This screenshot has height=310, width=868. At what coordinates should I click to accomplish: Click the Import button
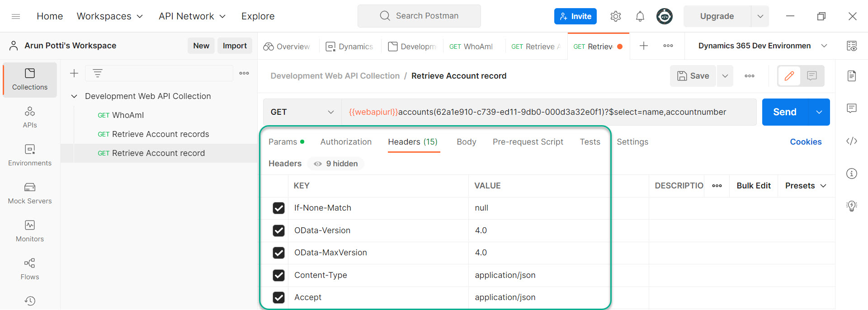pos(235,46)
